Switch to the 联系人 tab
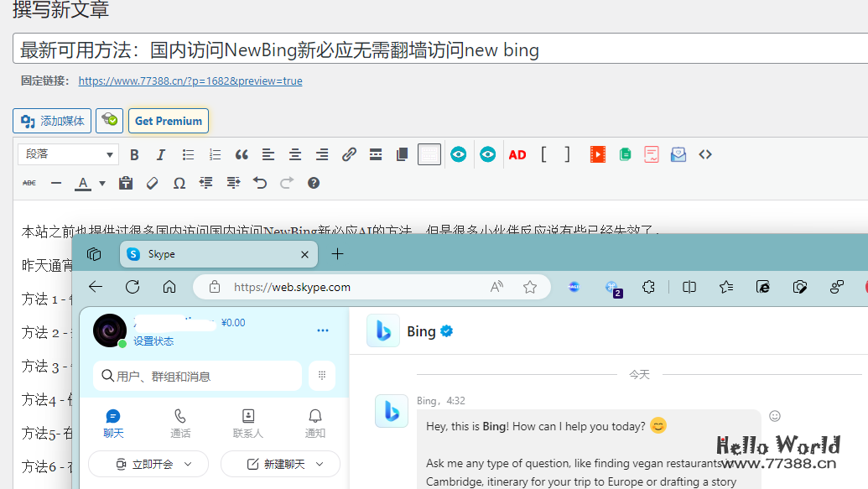868x489 pixels. (x=248, y=424)
